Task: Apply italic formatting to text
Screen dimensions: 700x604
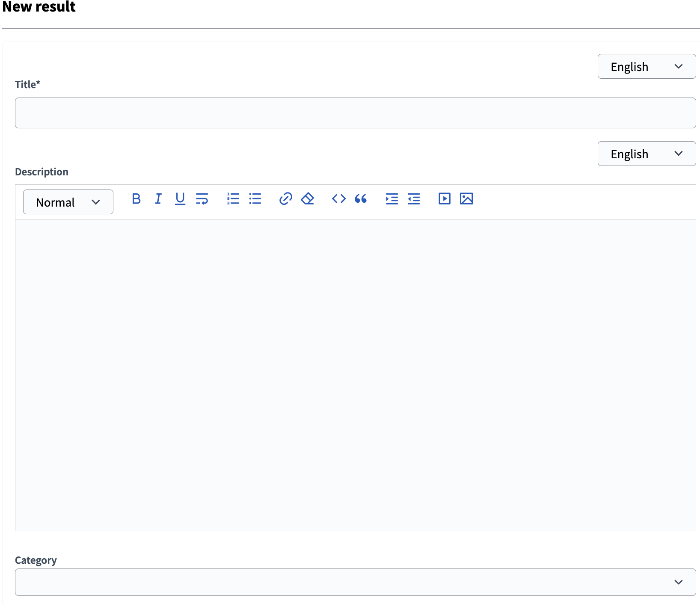Action: pyautogui.click(x=158, y=199)
